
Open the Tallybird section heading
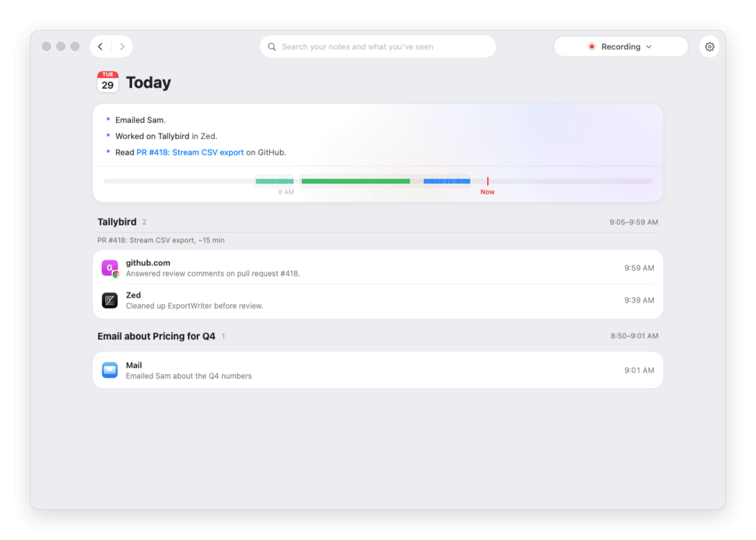[117, 222]
